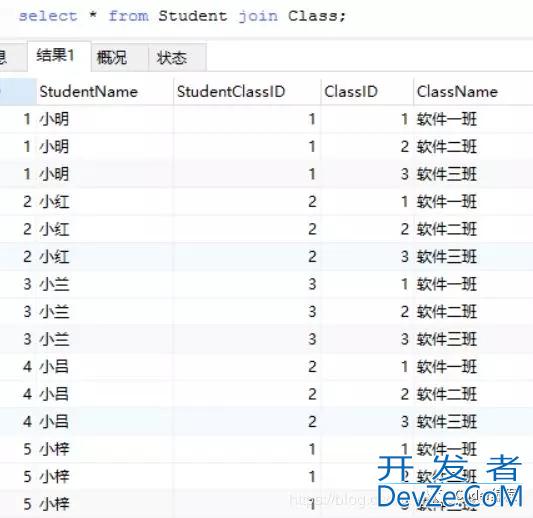
Task: Select 软件二班 in the 小吕 row
Action: pyautogui.click(x=447, y=395)
